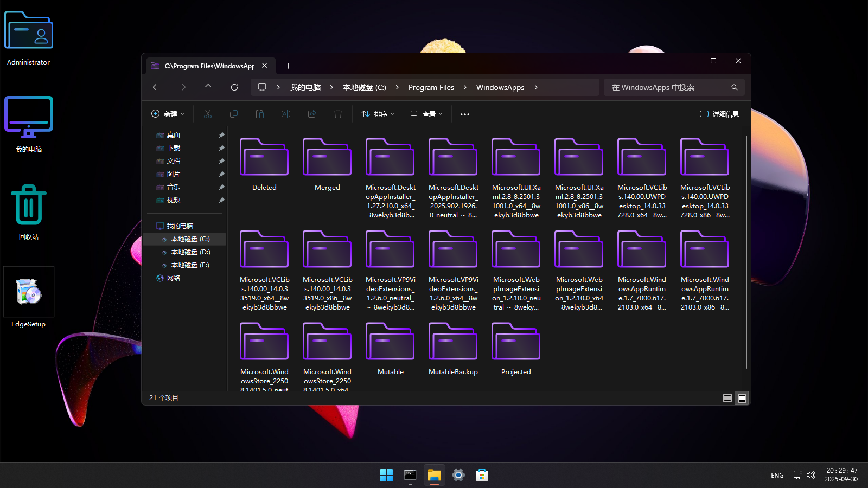
Task: Open the 排序 (Sort) dropdown
Action: click(378, 114)
